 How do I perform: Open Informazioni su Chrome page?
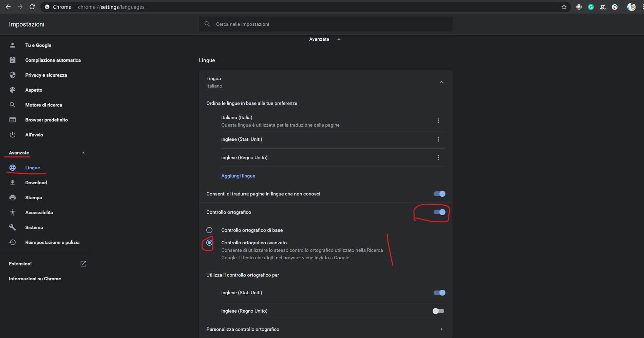[x=35, y=279]
